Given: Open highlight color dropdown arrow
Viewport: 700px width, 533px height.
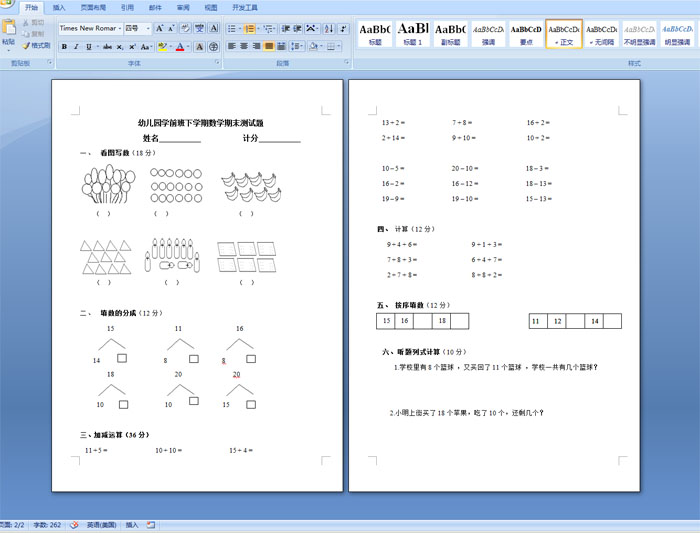Looking at the screenshot, I should (x=171, y=46).
